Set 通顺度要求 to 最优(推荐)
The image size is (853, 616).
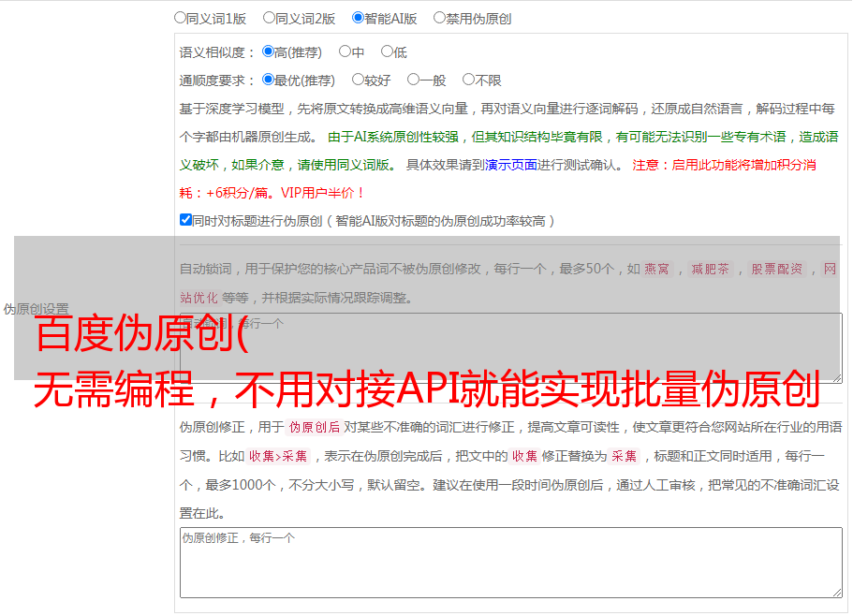(268, 80)
